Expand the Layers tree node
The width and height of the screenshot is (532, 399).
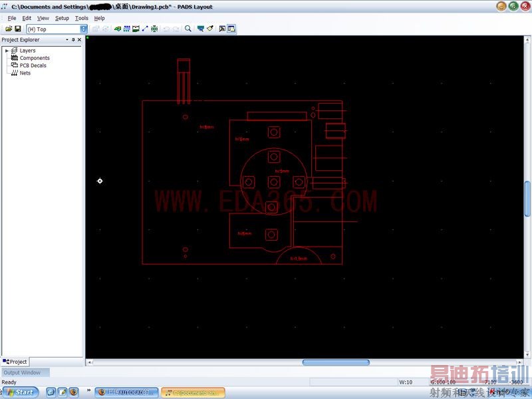pos(7,51)
